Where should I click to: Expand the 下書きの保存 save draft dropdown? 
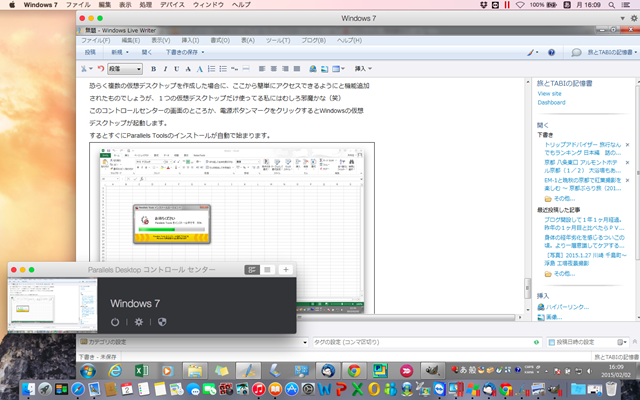[203, 52]
